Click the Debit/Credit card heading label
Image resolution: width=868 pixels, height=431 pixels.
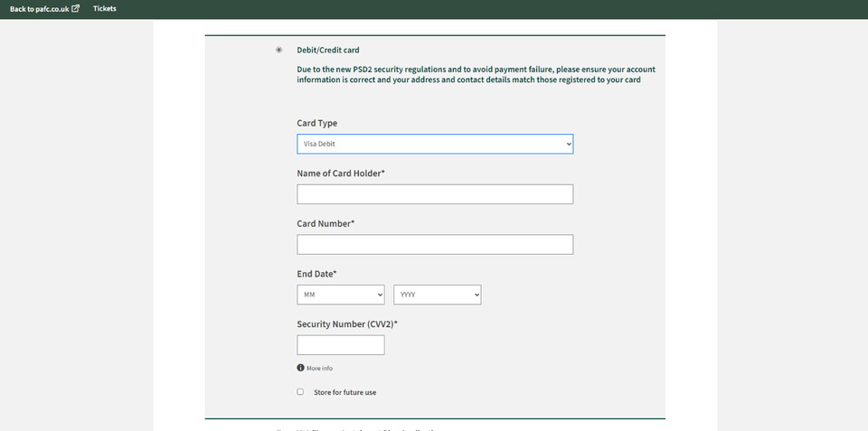pos(327,50)
